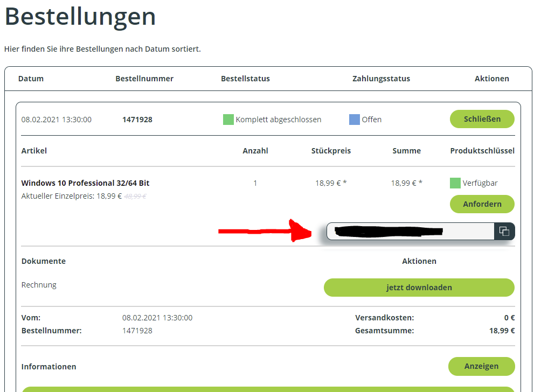Select the Datum column header
The width and height of the screenshot is (548, 392).
pyautogui.click(x=31, y=79)
